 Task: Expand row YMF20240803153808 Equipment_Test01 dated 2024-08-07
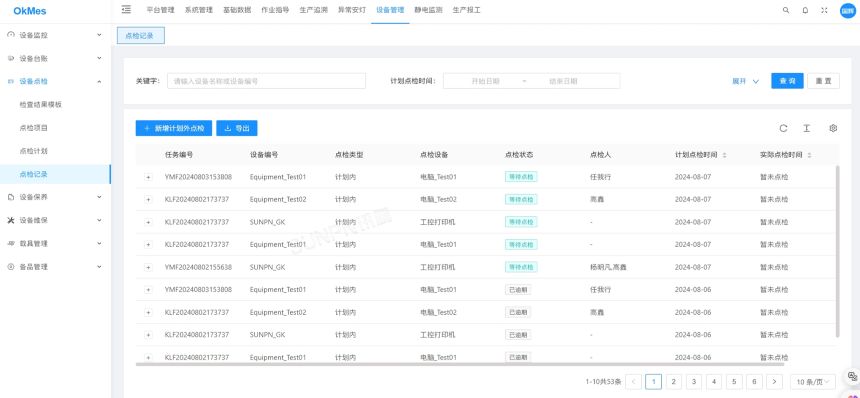pyautogui.click(x=148, y=177)
